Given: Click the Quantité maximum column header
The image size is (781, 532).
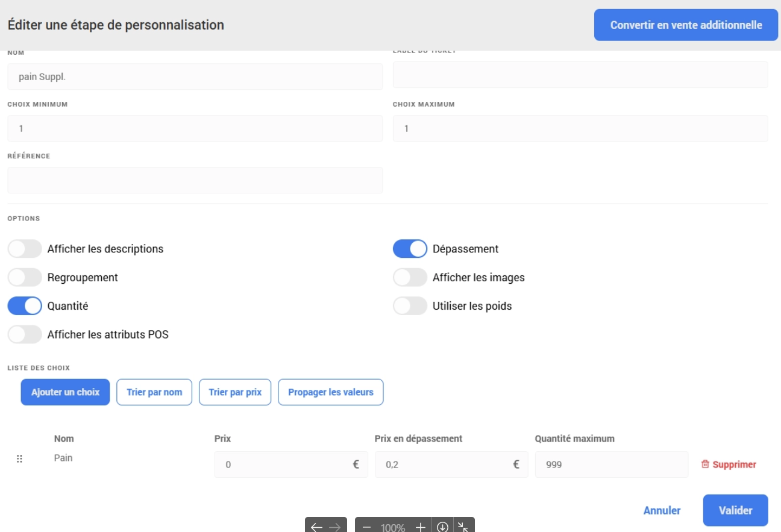Looking at the screenshot, I should coord(575,439).
